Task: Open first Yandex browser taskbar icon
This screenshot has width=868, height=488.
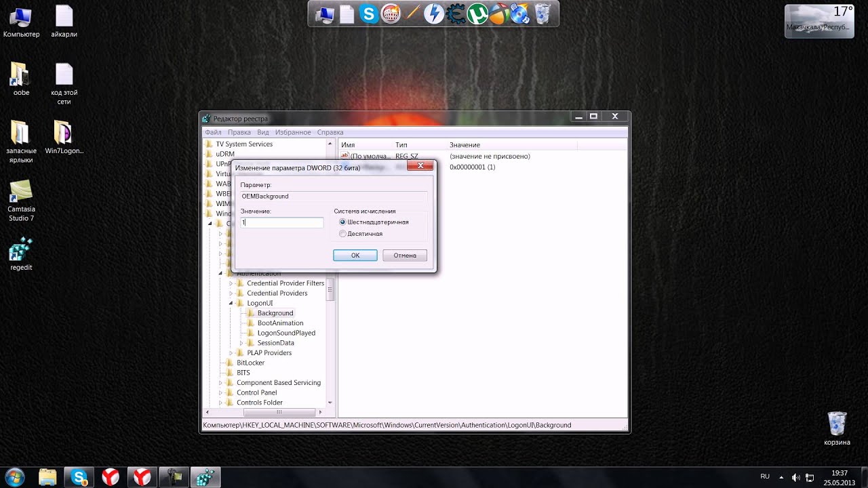Action: tap(111, 477)
